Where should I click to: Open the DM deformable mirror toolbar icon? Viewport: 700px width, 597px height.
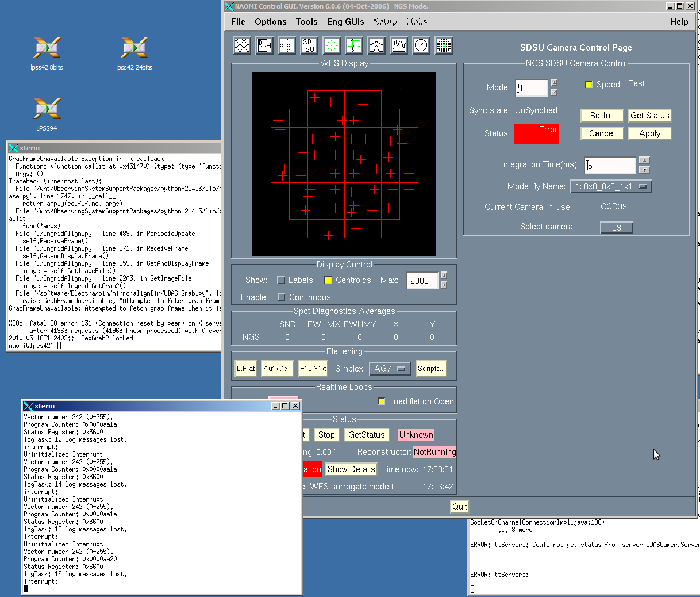pyautogui.click(x=265, y=45)
